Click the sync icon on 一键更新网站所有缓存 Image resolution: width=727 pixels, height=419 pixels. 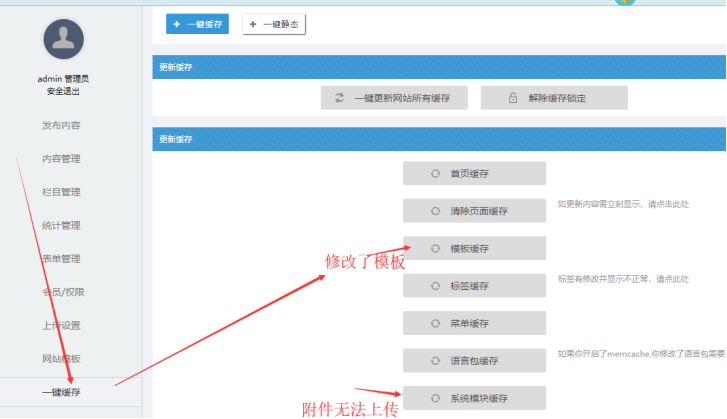click(x=340, y=98)
